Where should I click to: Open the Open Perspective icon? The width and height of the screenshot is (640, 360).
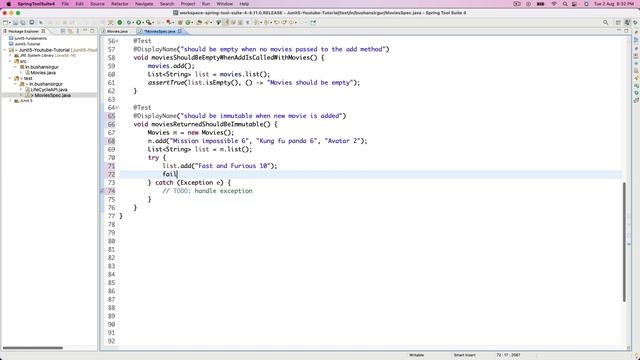[x=618, y=22]
